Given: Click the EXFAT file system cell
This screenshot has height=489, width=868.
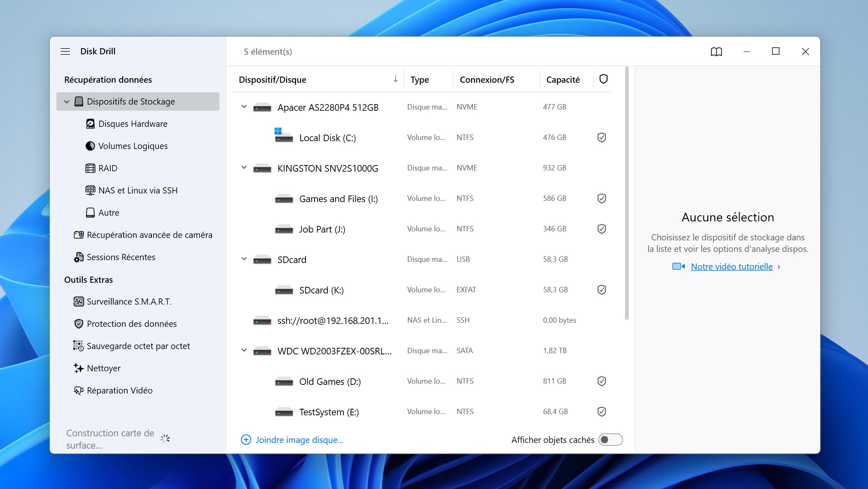Looking at the screenshot, I should pyautogui.click(x=466, y=290).
